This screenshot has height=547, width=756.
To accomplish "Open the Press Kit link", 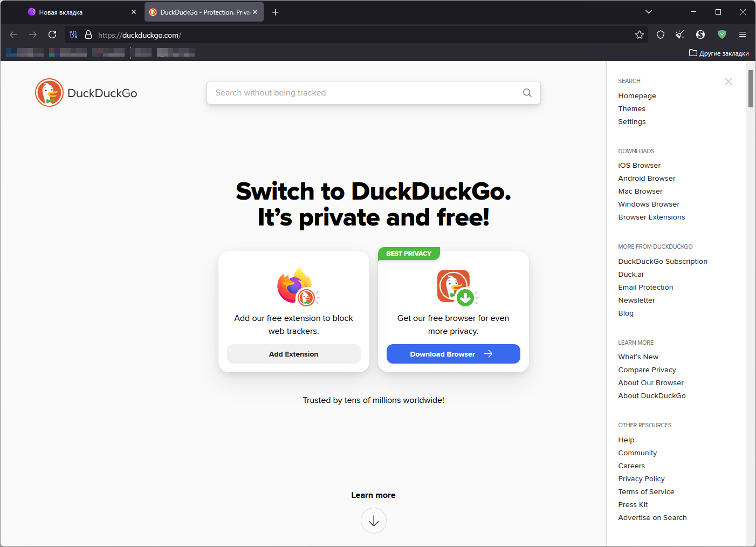I will pyautogui.click(x=633, y=504).
